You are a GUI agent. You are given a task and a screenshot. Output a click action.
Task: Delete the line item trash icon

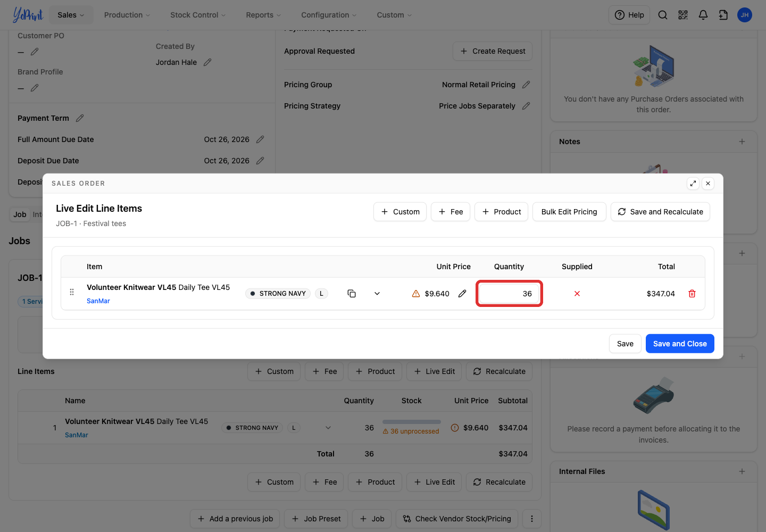[692, 294]
